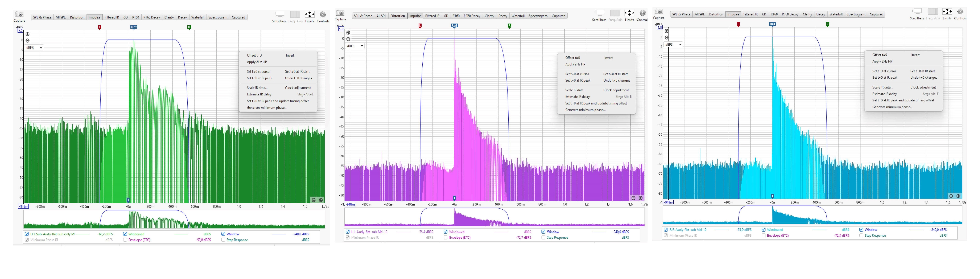The image size is (980, 279).
Task: Click the blue Ref marker above green graph
Action: pyautogui.click(x=134, y=27)
